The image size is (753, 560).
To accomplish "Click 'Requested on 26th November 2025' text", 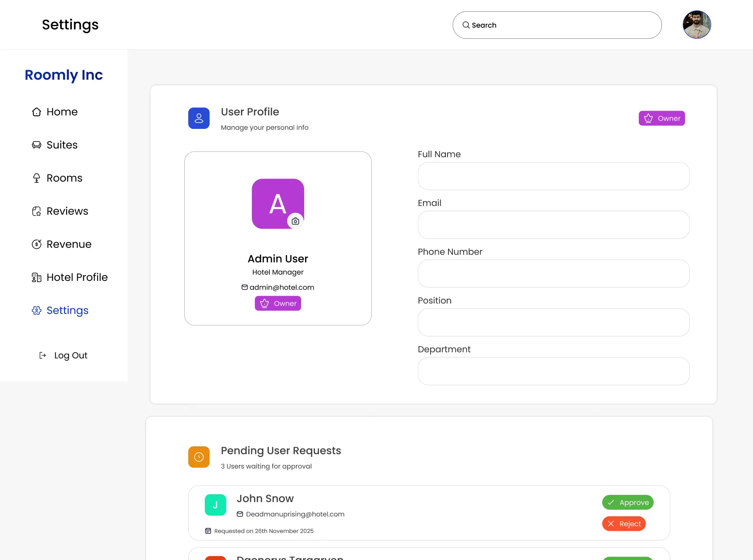I will click(264, 531).
